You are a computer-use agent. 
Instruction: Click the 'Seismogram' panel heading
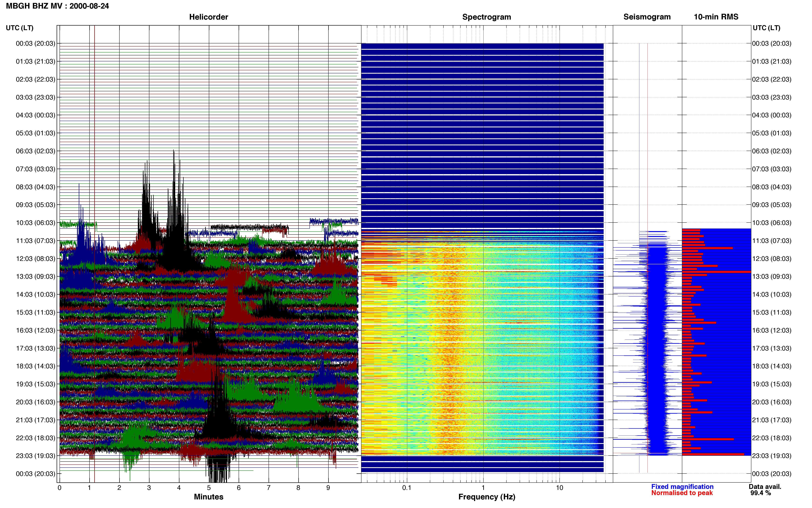[x=647, y=17]
